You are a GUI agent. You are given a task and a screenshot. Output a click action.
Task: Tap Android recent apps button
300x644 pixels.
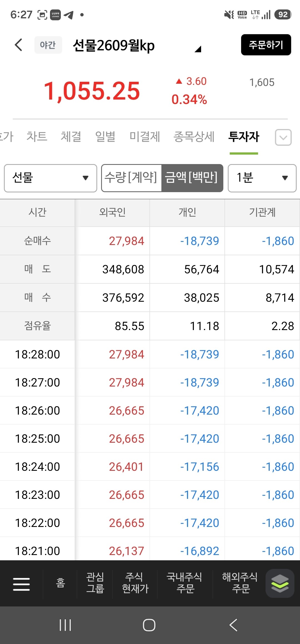tap(66, 625)
